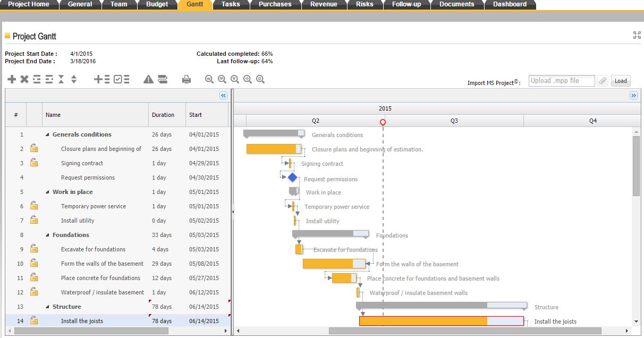Click the Load button

pos(621,80)
